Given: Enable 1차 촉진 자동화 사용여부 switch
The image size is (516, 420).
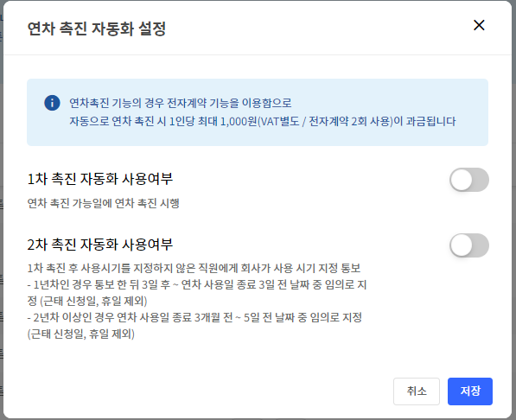Looking at the screenshot, I should [469, 180].
